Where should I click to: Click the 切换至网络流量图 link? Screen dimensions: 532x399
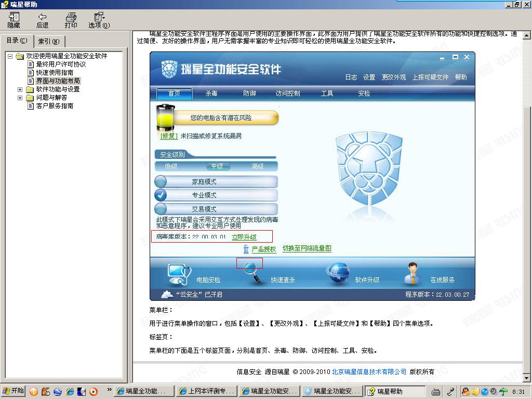tap(307, 248)
